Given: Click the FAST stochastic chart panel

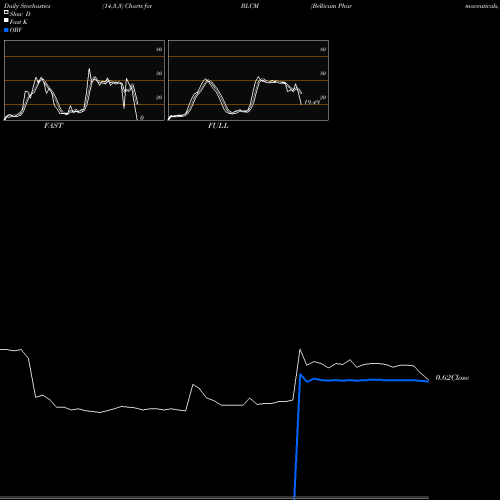Looking at the screenshot, I should pos(84,80).
